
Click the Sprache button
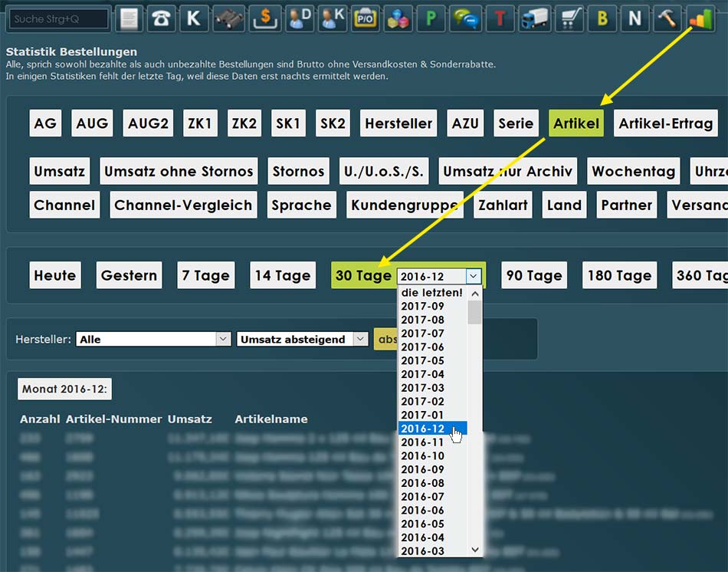[302, 205]
